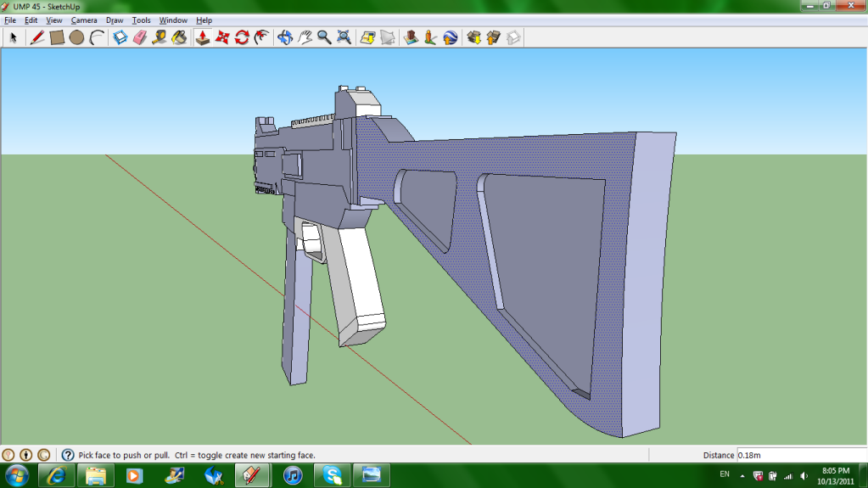This screenshot has height=488, width=868.
Task: Open iTunes from the taskbar
Action: pos(293,475)
